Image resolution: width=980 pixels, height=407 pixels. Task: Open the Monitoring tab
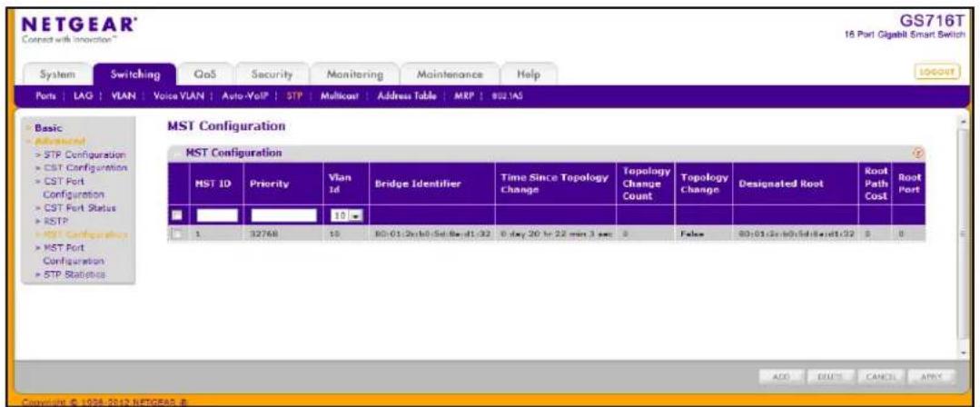(x=356, y=74)
